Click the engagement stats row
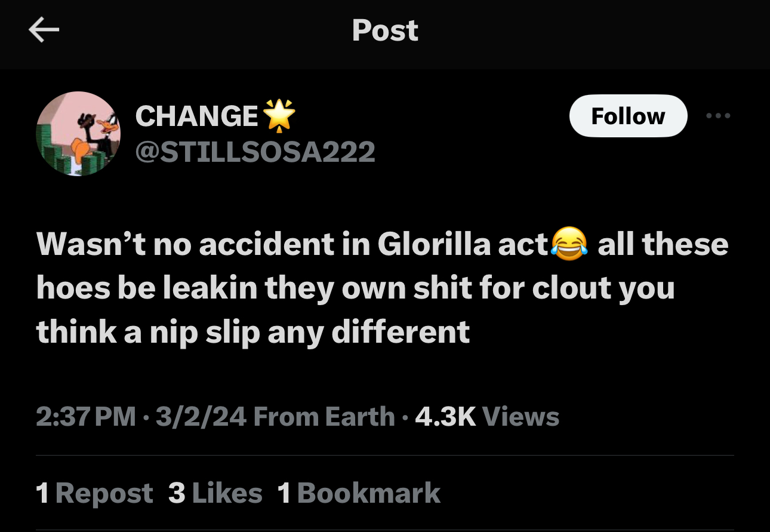 (239, 493)
